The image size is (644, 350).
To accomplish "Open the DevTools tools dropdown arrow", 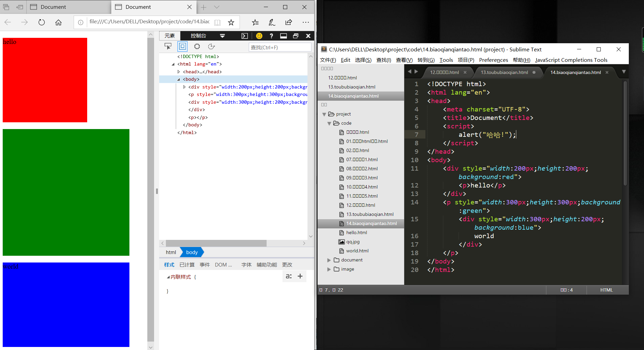I will pos(222,36).
